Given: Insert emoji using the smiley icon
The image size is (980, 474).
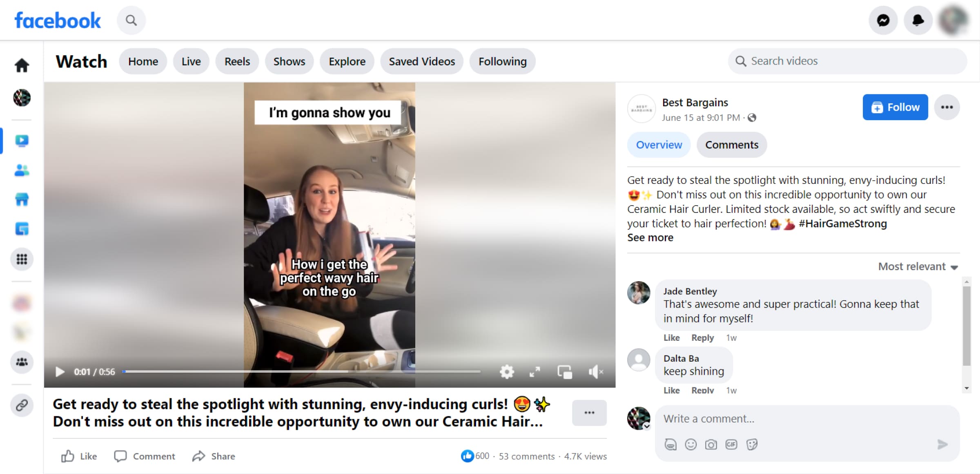Looking at the screenshot, I should point(690,444).
